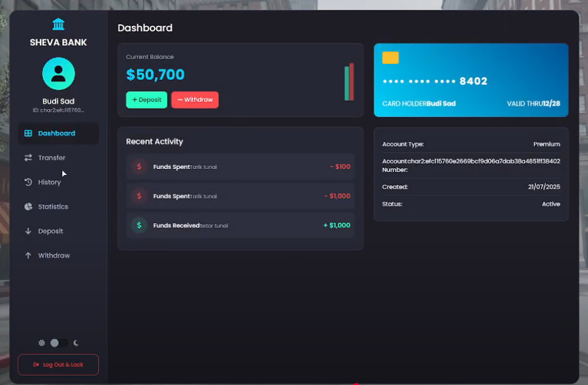Click the Log Out & Lock button

point(58,364)
